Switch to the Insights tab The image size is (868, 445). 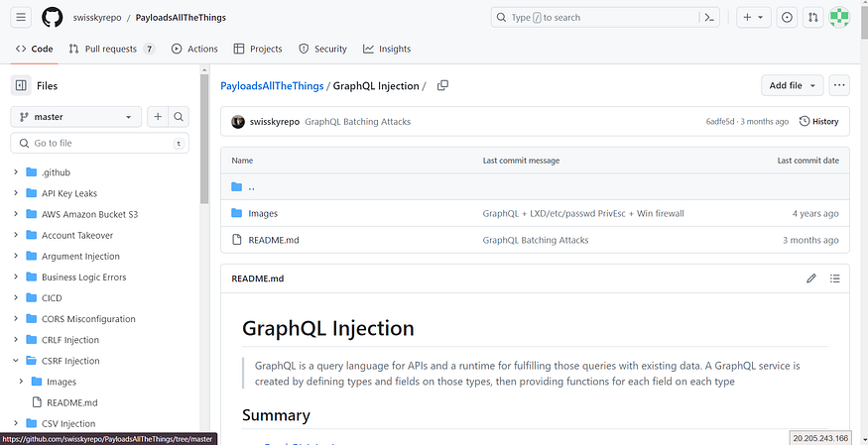387,49
